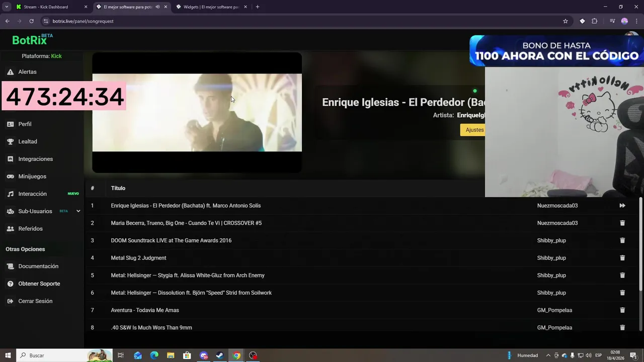This screenshot has width=644, height=362.
Task: Bookmark this page with the star icon
Action: pos(566,21)
